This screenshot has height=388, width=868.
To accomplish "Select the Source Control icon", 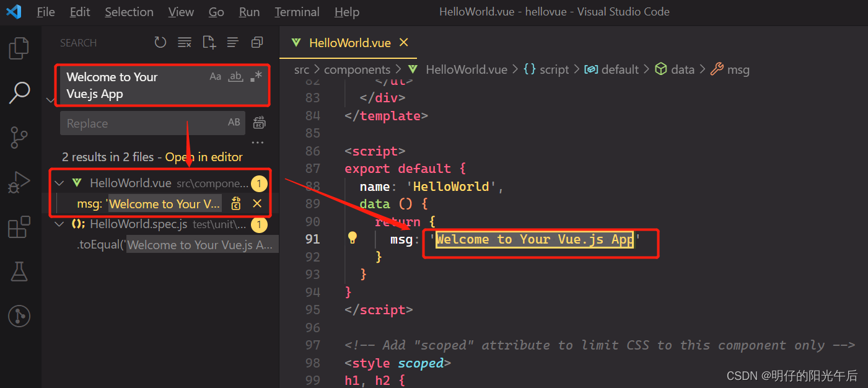I will [x=19, y=137].
